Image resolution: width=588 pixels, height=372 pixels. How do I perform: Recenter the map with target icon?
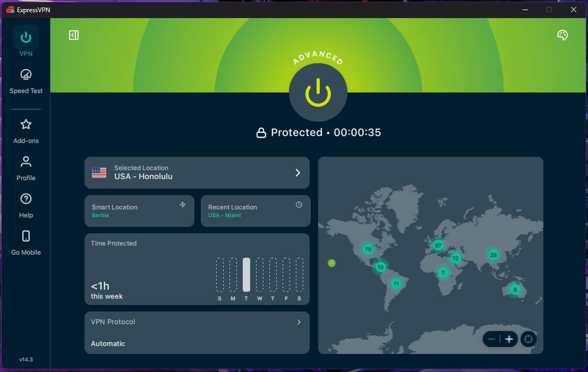tap(529, 340)
